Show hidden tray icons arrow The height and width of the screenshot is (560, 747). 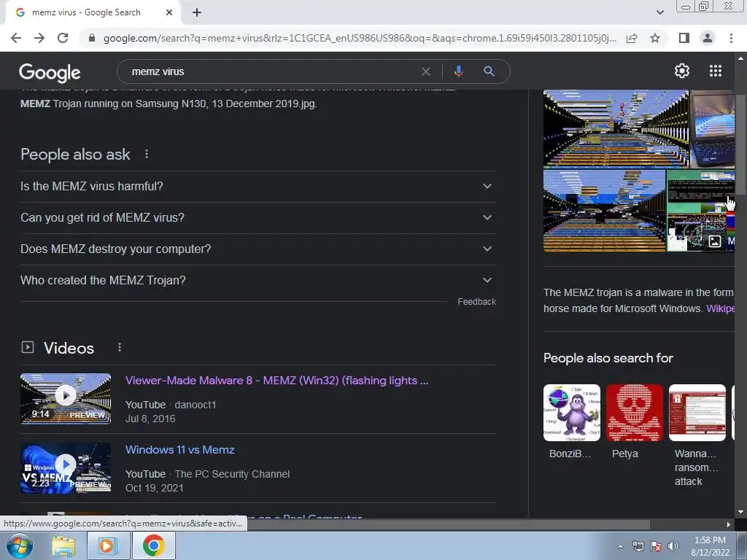pos(620,547)
